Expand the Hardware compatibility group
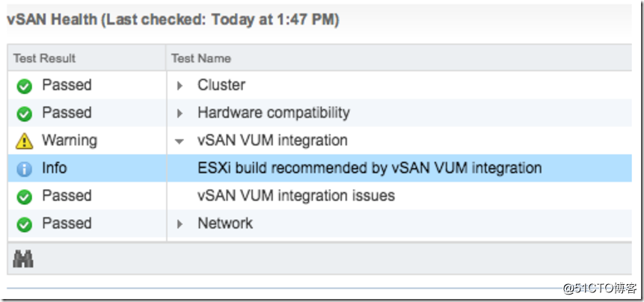The width and height of the screenshot is (644, 302). pos(179,114)
